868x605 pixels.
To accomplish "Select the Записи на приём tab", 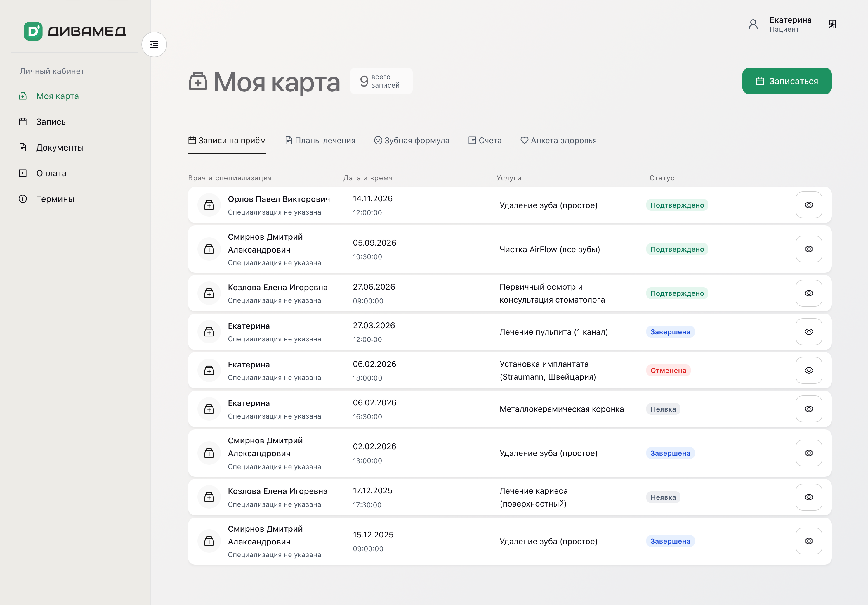I will (x=227, y=141).
